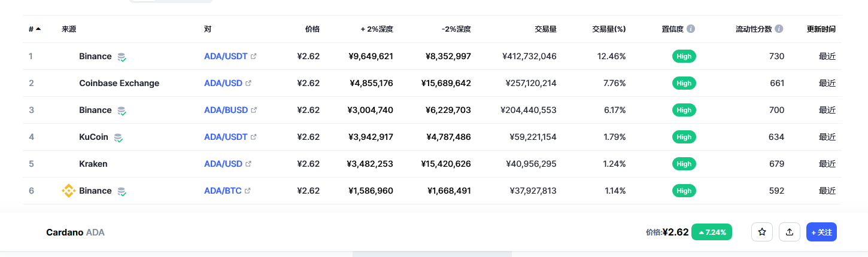The width and height of the screenshot is (868, 257).
Task: Click the Cardano ADA title text
Action: coord(75,232)
